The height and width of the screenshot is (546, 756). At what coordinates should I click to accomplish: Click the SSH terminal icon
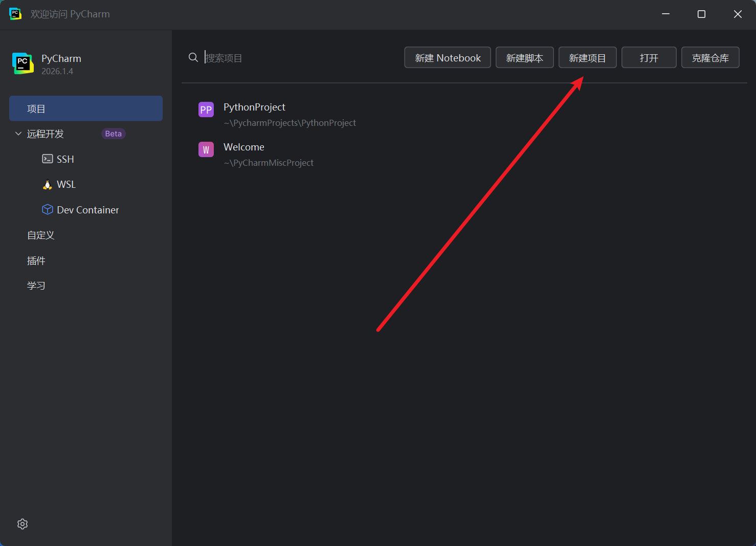[48, 159]
